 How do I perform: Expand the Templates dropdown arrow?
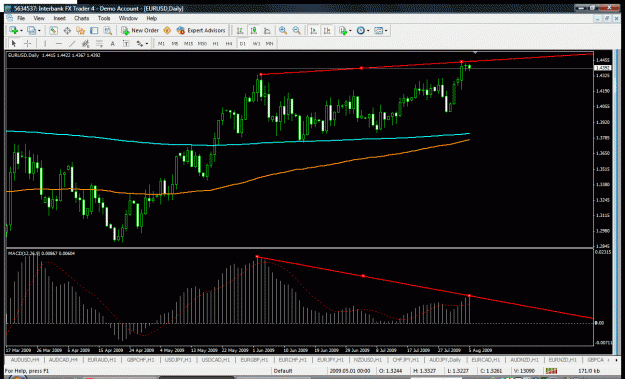coord(386,31)
